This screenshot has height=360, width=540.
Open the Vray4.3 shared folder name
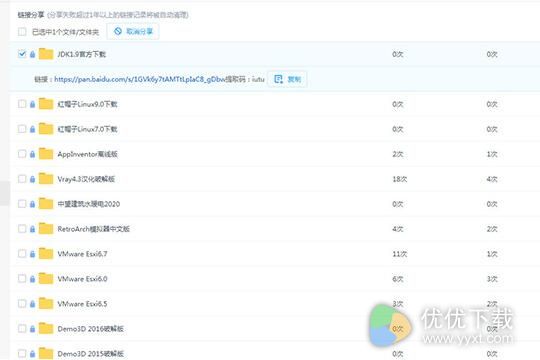[x=86, y=179]
